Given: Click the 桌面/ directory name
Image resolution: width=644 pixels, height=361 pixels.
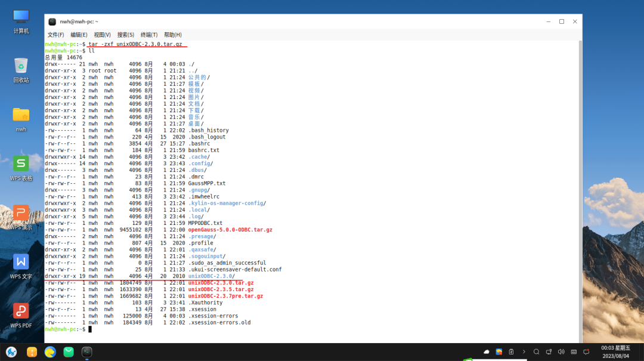Looking at the screenshot, I should pos(196,124).
